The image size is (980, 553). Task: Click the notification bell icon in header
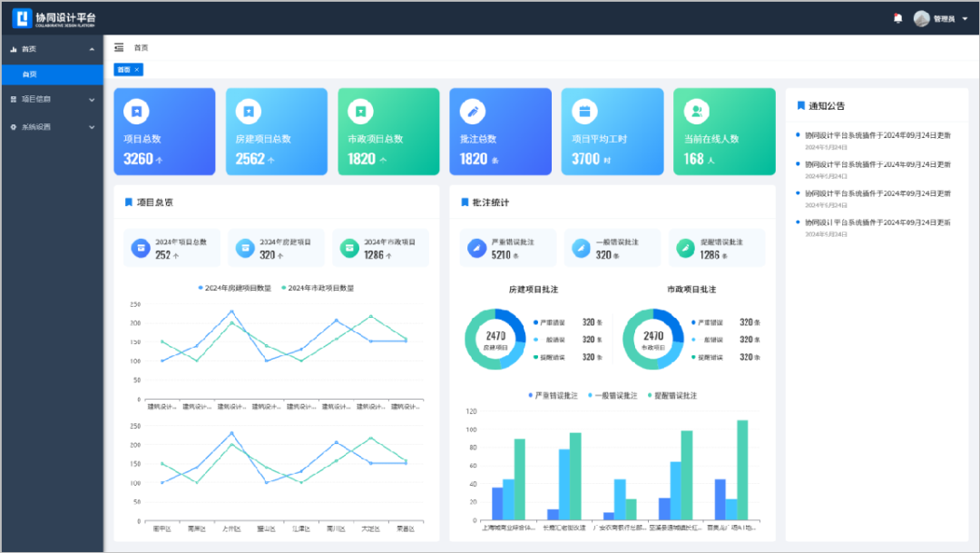pyautogui.click(x=897, y=18)
